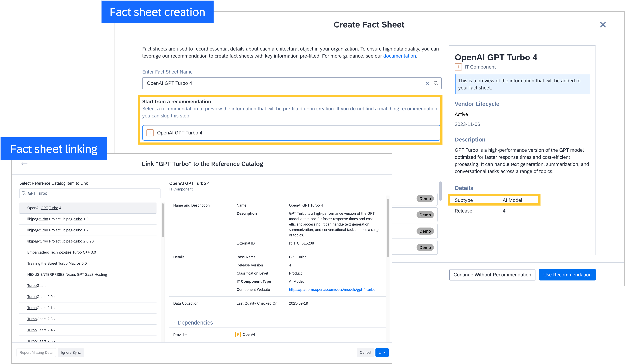
Task: Click Continue Without Recommendation button
Action: click(492, 275)
